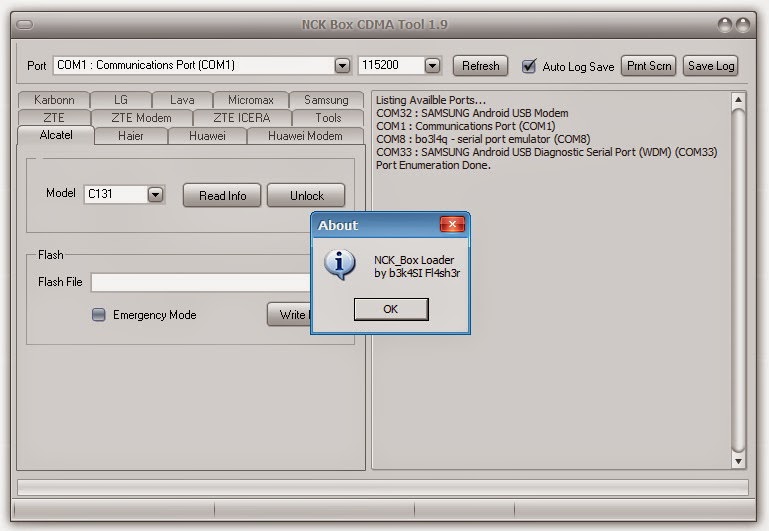This screenshot has width=769, height=531.
Task: Go to the Huawei Modem tab
Action: pyautogui.click(x=305, y=136)
